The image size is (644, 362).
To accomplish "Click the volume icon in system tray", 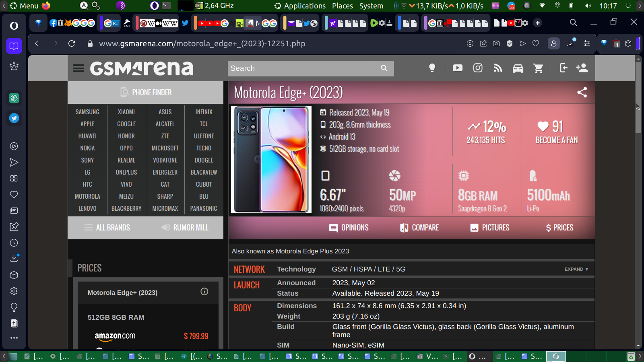I will (588, 6).
